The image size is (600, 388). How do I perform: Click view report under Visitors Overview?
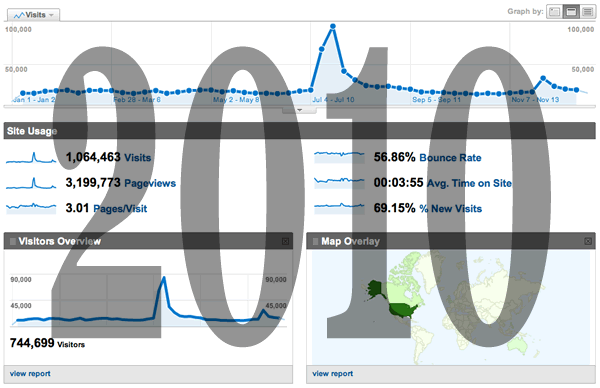[x=30, y=373]
